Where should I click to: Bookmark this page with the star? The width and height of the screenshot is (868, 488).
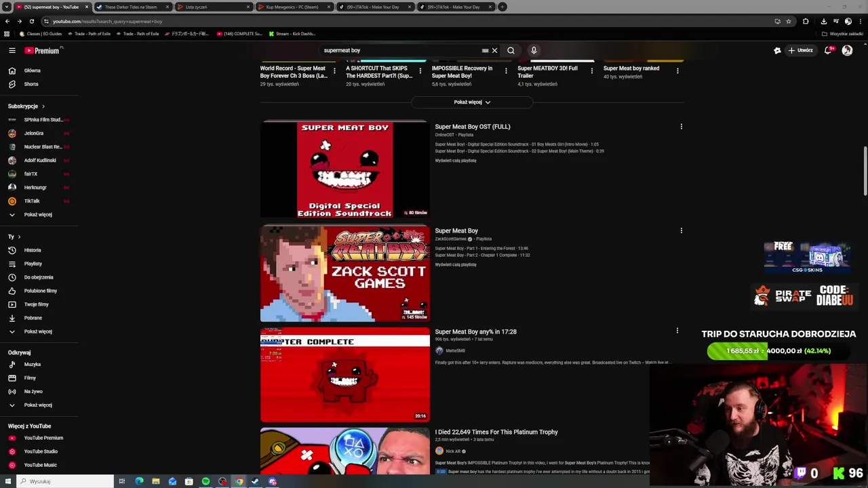(789, 21)
